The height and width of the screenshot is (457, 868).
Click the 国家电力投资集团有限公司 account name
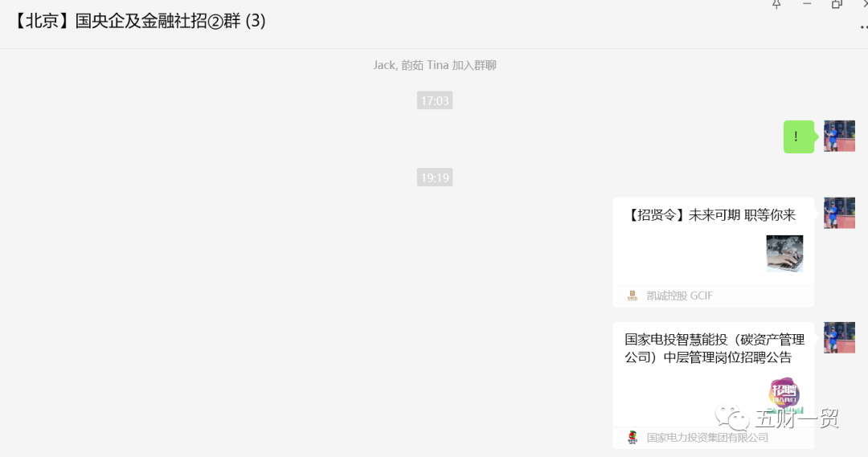point(707,438)
